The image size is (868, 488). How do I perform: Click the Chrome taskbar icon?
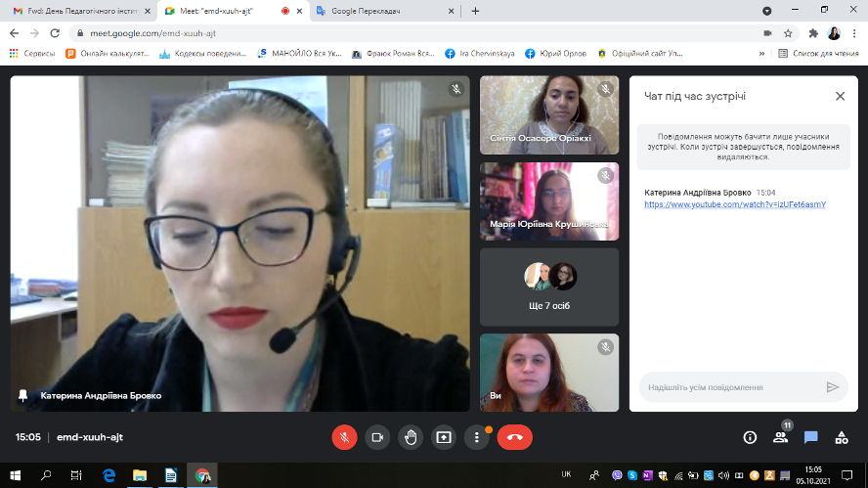click(202, 475)
